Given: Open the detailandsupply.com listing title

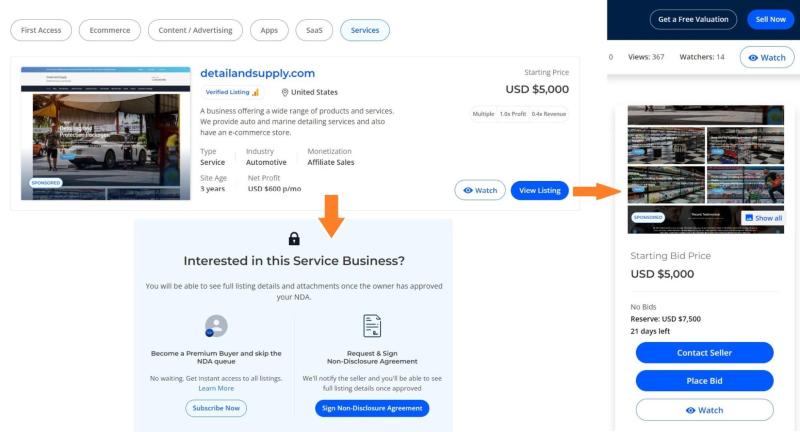Looking at the screenshot, I should (257, 73).
